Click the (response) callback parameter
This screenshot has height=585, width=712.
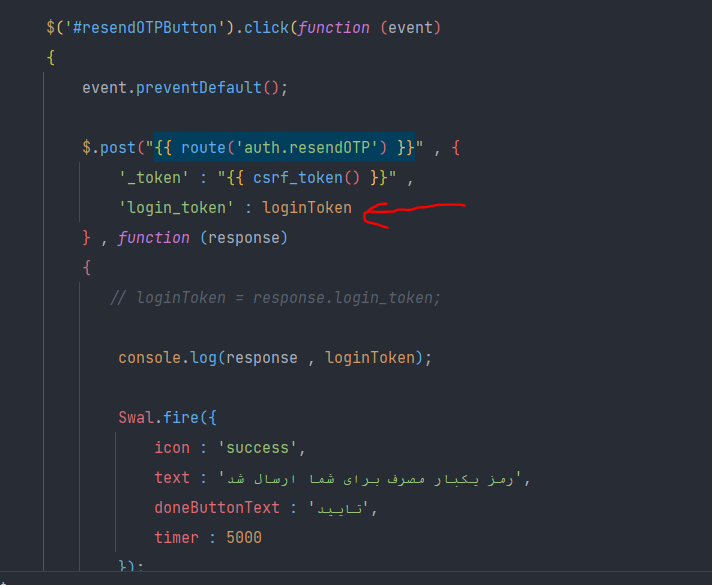tap(243, 238)
